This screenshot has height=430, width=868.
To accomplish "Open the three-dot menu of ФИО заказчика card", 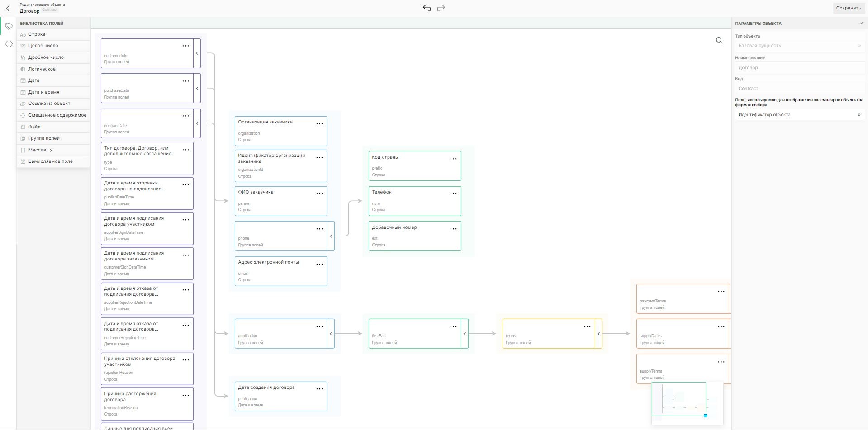I will [319, 194].
